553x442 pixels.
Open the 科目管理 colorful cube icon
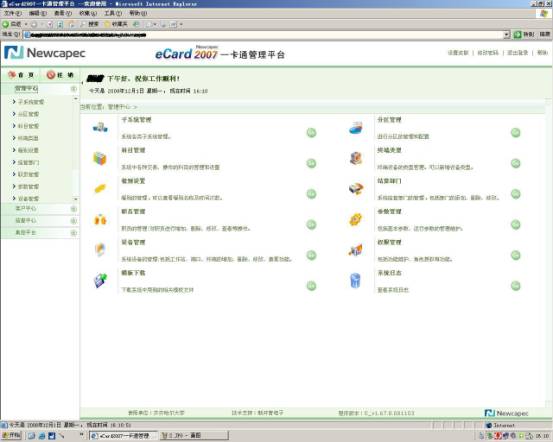(100, 158)
